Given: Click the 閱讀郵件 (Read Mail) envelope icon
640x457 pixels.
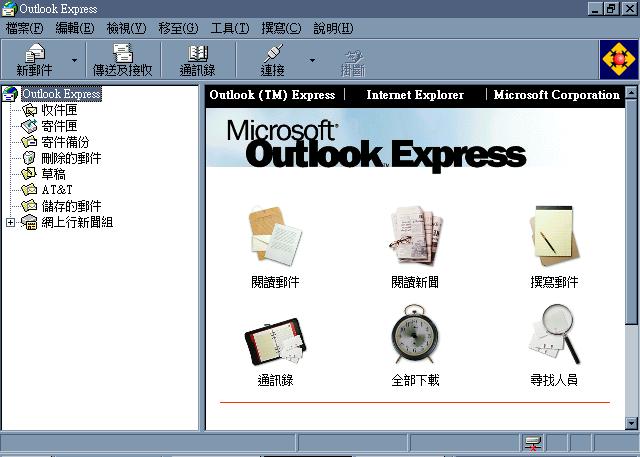Looking at the screenshot, I should coord(276,235).
